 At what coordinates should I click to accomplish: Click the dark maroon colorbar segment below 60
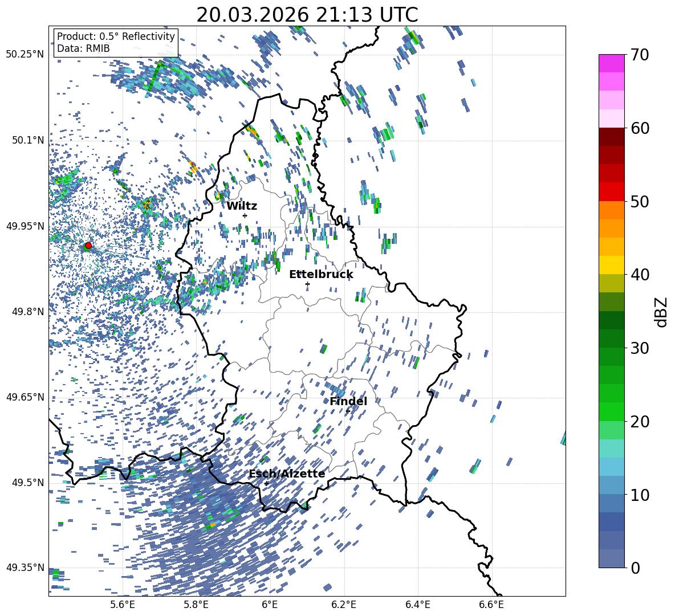click(x=612, y=137)
